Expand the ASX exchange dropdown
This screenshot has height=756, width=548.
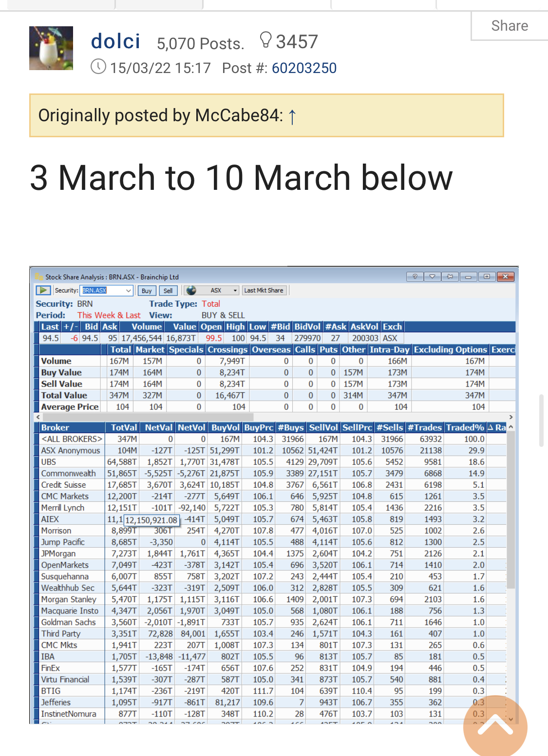click(x=235, y=291)
